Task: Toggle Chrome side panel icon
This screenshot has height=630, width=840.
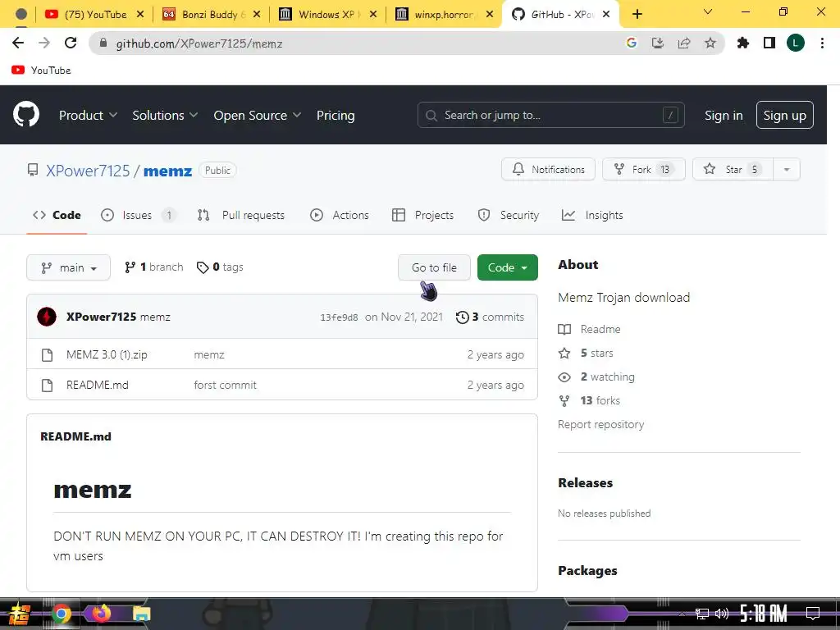Action: coord(769,43)
